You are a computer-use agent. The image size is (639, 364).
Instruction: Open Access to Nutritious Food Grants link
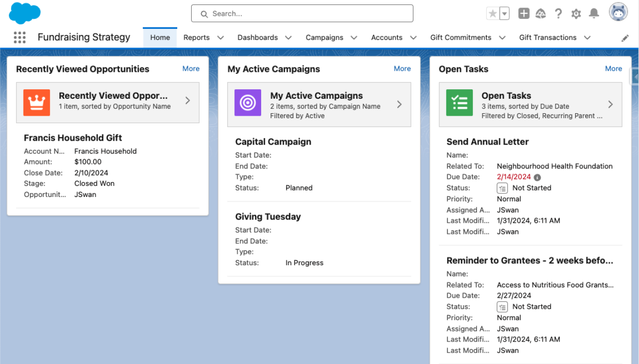[x=555, y=285]
